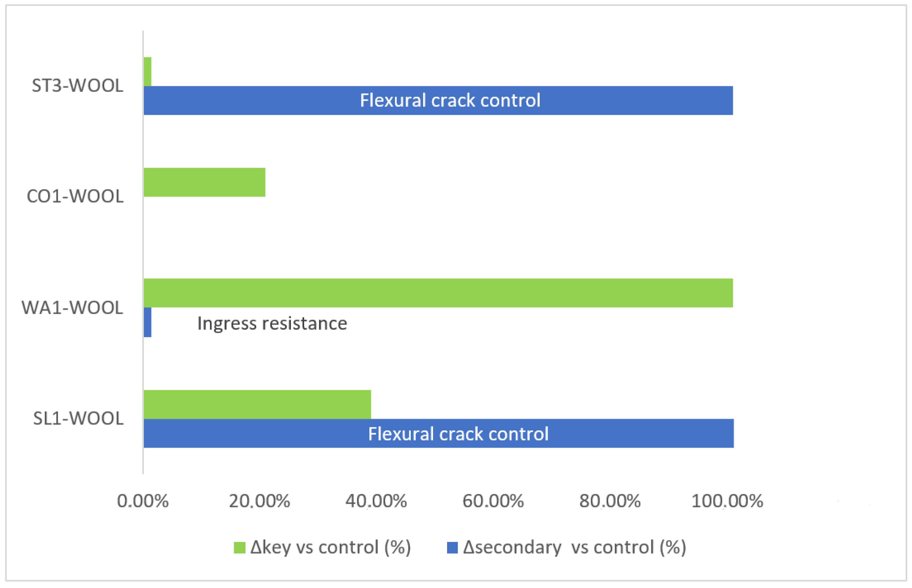The width and height of the screenshot is (912, 588).
Task: Select the long green bar for WA1-WOOL
Action: [x=438, y=293]
